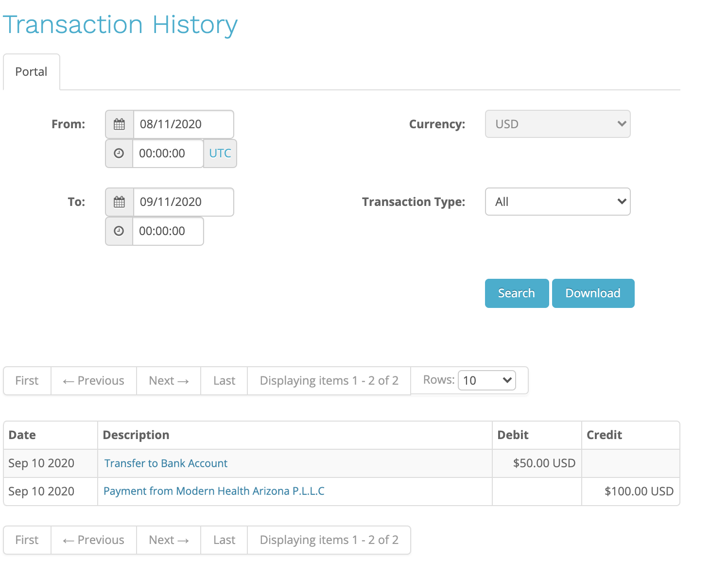Screen dimensions: 728x577
Task: Click the Download button
Action: (593, 293)
